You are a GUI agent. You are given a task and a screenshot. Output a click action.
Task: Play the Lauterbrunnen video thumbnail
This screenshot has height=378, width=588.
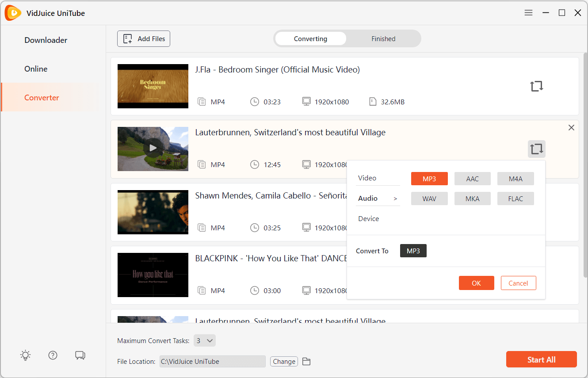click(x=153, y=149)
